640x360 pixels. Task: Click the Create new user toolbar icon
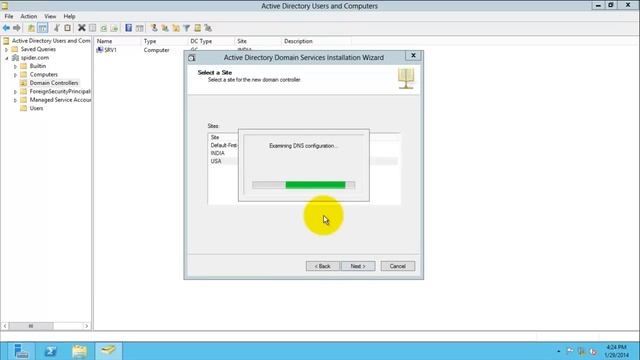coord(154,28)
